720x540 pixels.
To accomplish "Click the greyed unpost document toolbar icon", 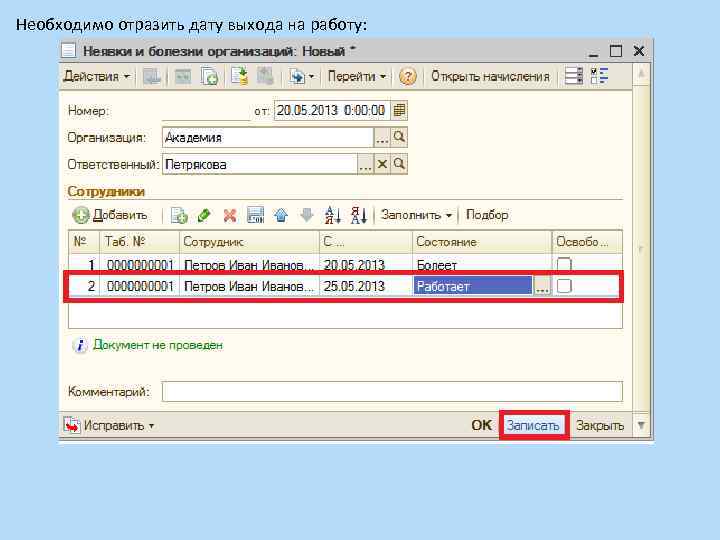I will click(x=265, y=76).
